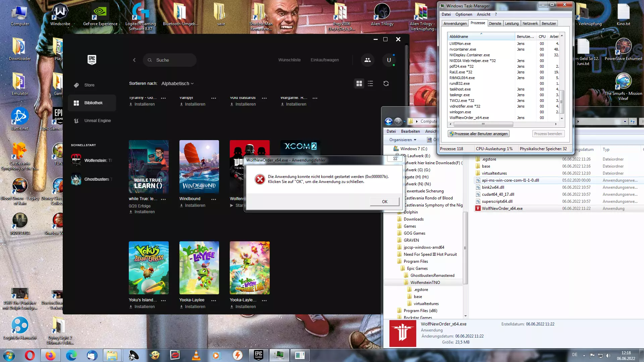Open the Windbound game cover
The width and height of the screenshot is (644, 362).
click(199, 167)
